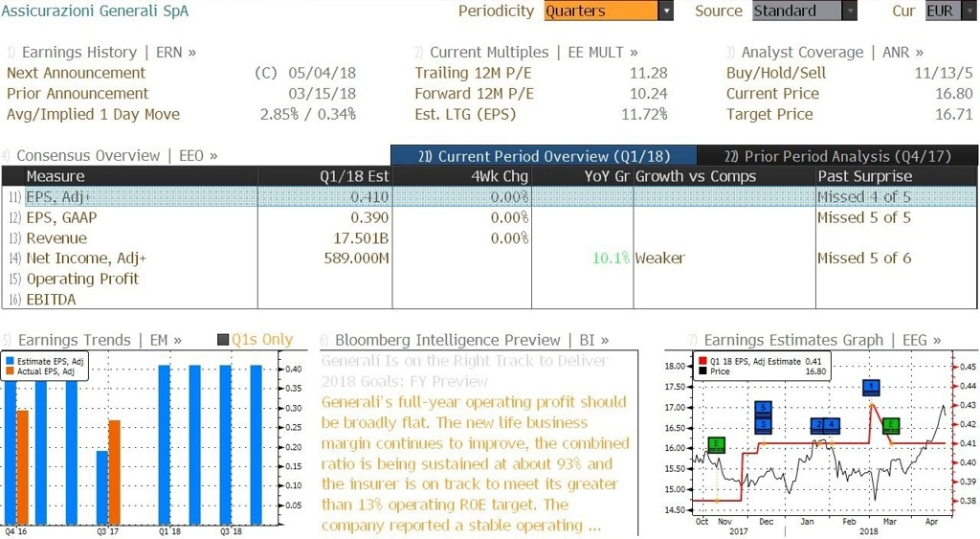Click blue estimate marker number 2
Screen dimensions: 980x539
pyautogui.click(x=819, y=425)
